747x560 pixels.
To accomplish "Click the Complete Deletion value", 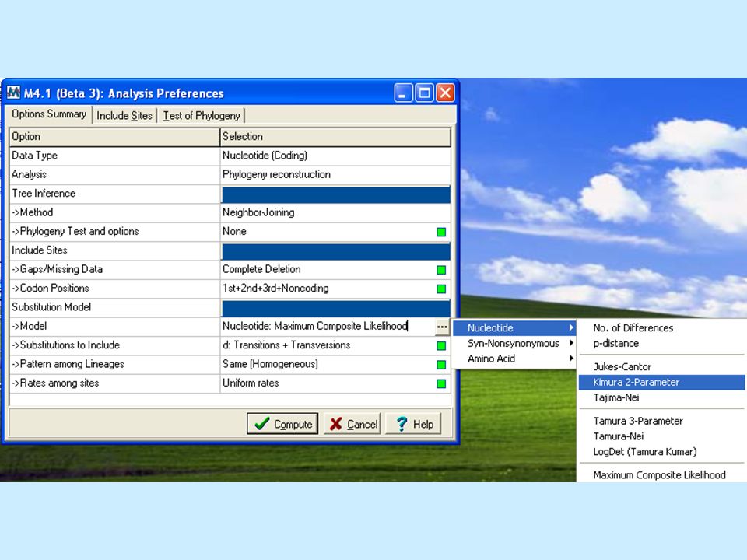I will (261, 270).
